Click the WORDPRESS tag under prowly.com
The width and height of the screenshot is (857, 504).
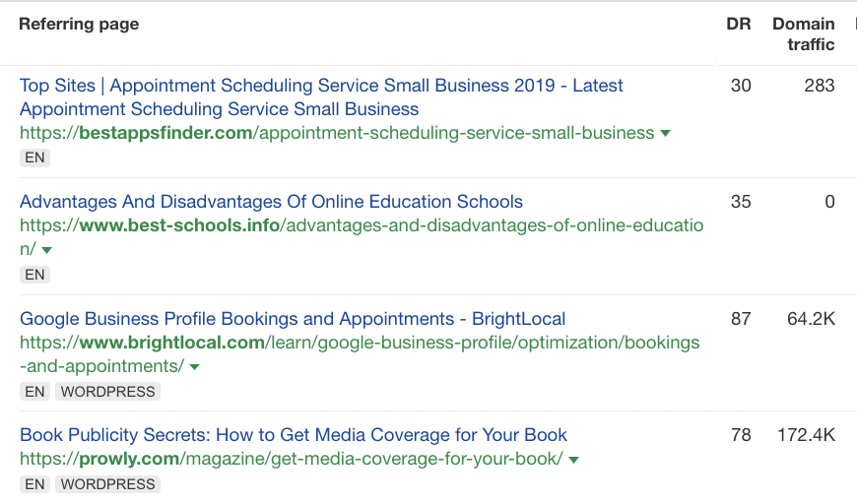107,484
